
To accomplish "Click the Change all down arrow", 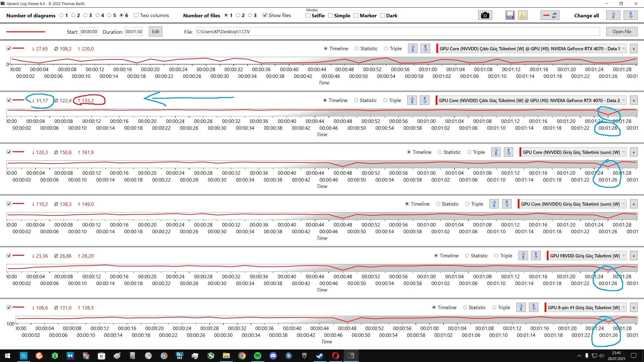I will 630,16.
